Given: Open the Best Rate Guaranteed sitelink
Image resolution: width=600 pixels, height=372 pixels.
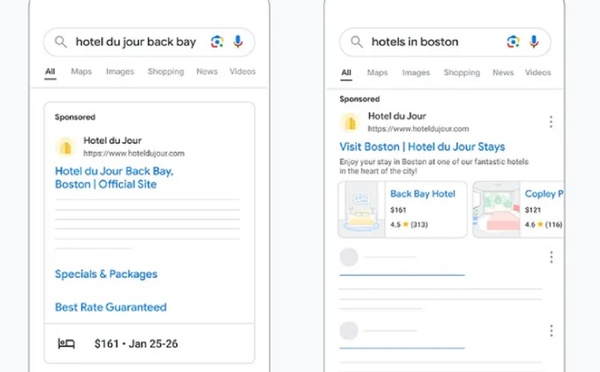Looking at the screenshot, I should pyautogui.click(x=111, y=307).
